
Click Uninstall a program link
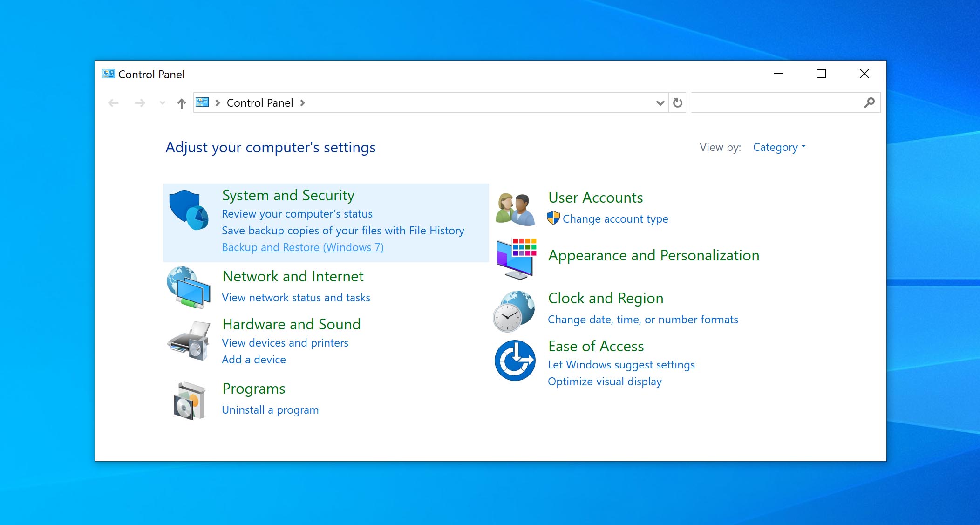[270, 410]
